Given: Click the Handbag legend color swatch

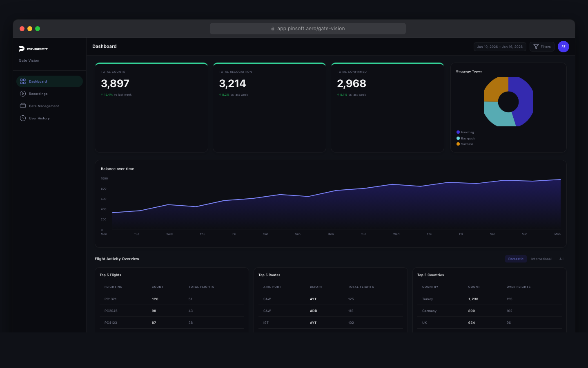Looking at the screenshot, I should (458, 132).
